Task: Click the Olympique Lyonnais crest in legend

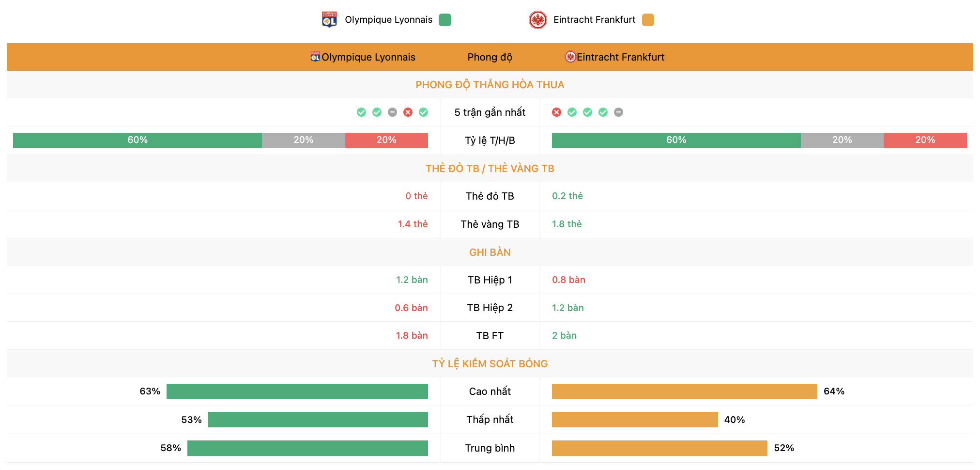Action: tap(329, 20)
